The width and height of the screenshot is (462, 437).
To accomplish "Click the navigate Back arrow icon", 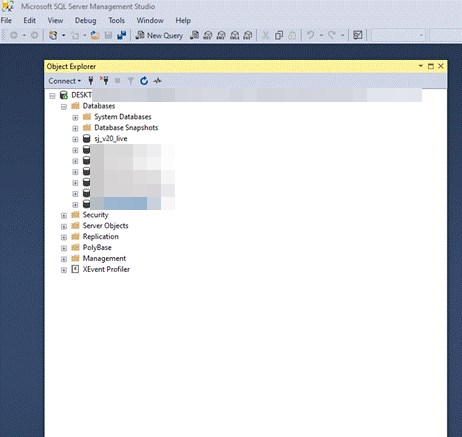I will coord(14,35).
